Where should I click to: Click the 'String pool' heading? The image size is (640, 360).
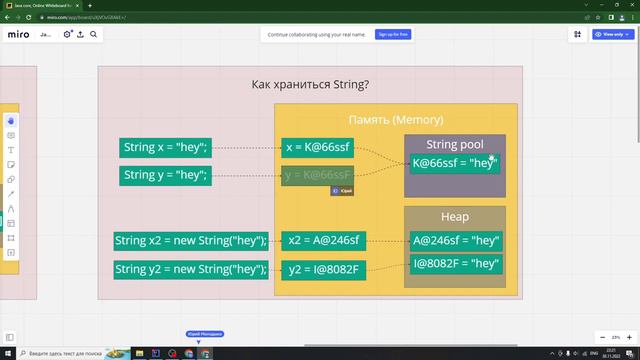click(455, 144)
